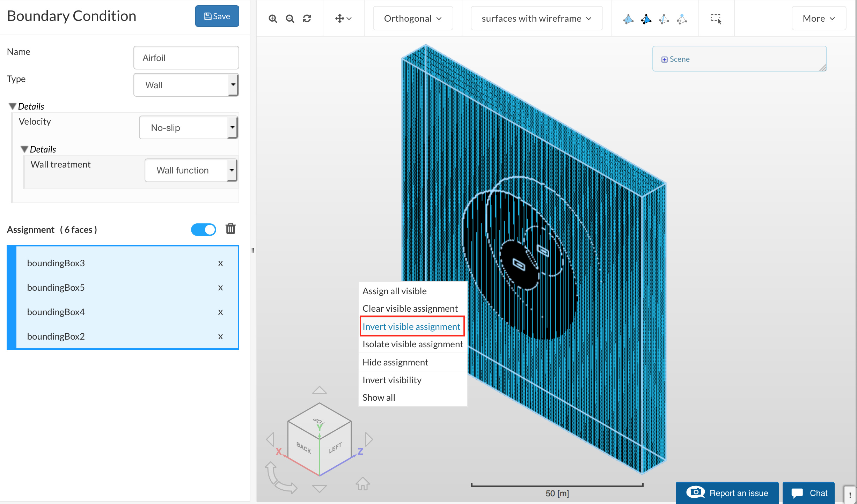Open the Type dropdown showing Wall
This screenshot has height=504, width=857.
click(x=186, y=85)
